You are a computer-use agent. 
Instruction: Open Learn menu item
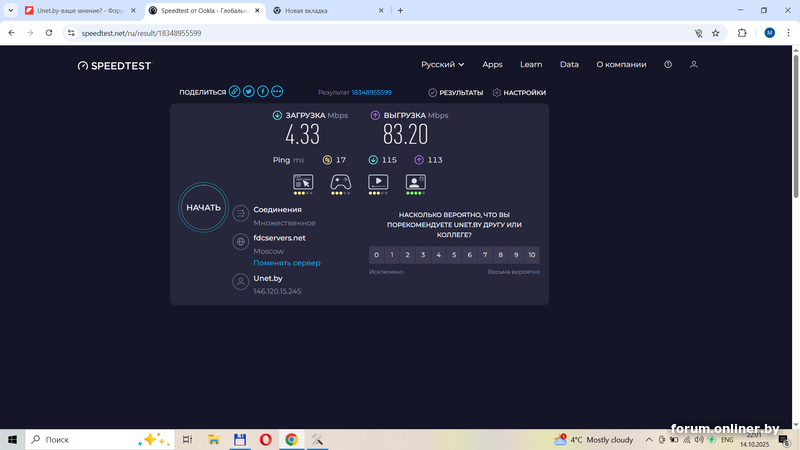click(531, 64)
